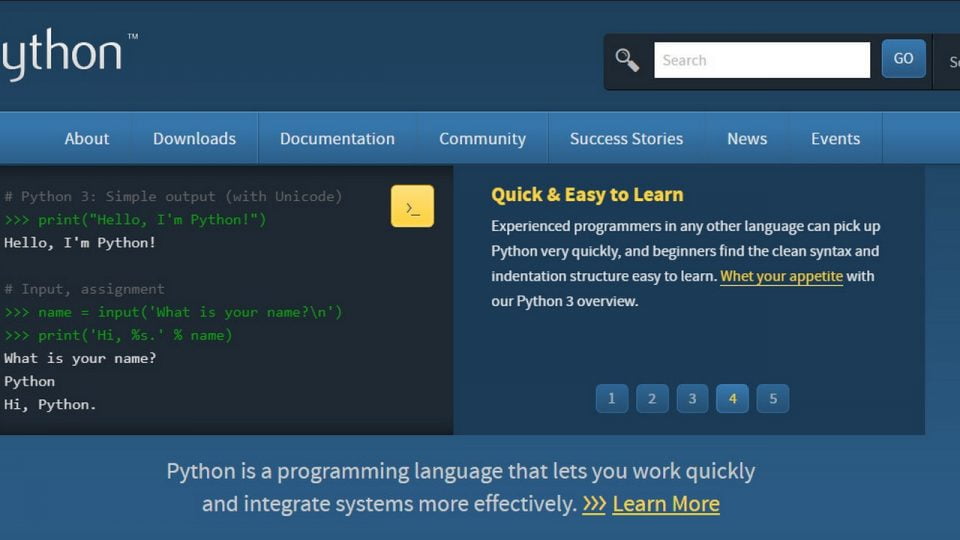
Task: Switch to slide 3 of the carousel
Action: click(x=692, y=399)
